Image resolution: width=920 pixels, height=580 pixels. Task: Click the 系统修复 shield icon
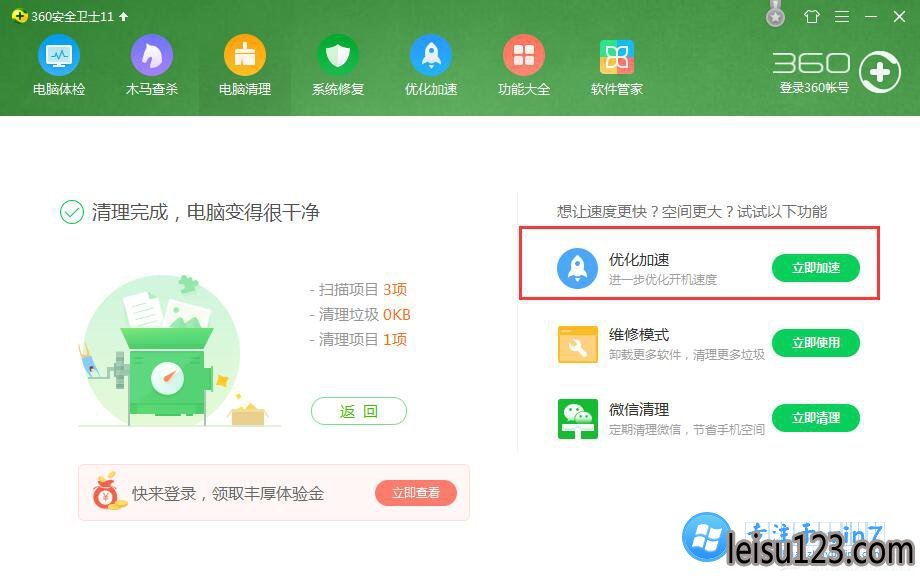(337, 55)
